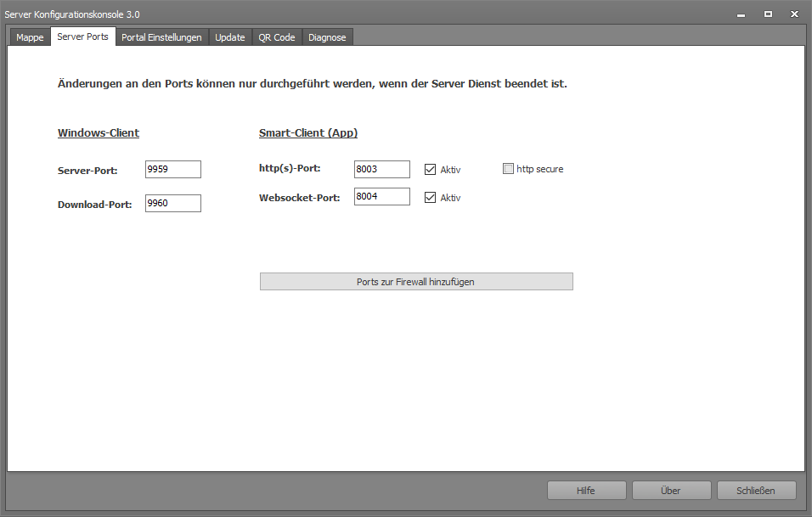Click the Windows-Client heading

[x=99, y=133]
